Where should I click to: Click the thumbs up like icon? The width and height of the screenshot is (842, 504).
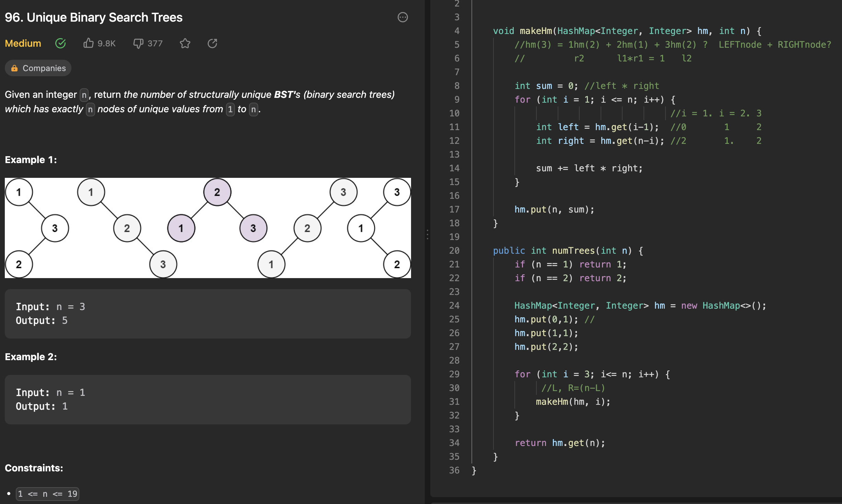88,43
